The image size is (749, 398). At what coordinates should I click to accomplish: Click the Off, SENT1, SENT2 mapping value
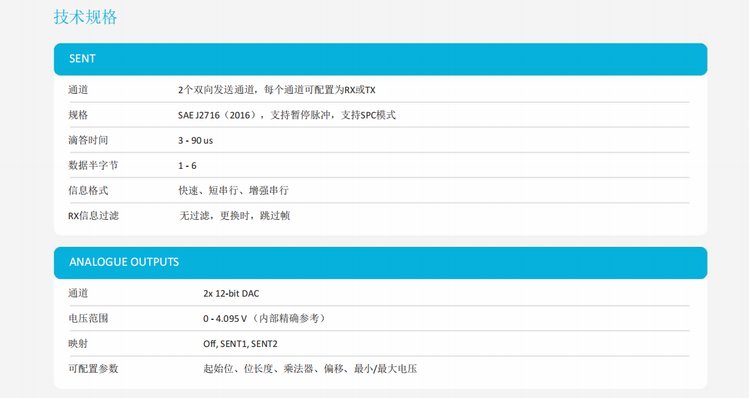pyautogui.click(x=240, y=344)
